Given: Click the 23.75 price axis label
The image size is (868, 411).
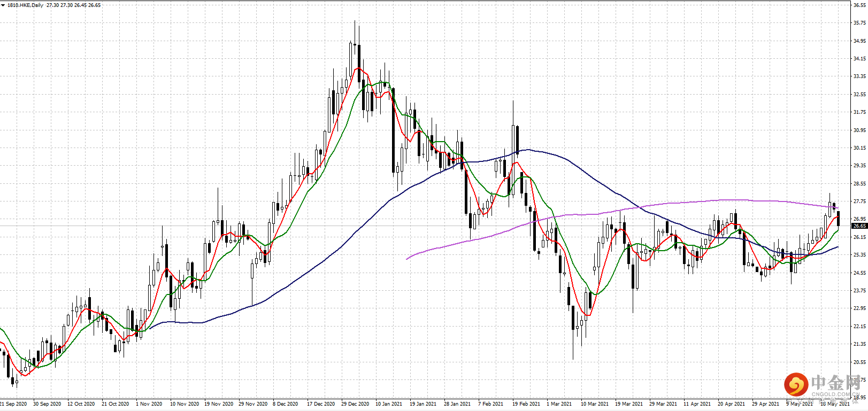Looking at the screenshot, I should pos(859,291).
